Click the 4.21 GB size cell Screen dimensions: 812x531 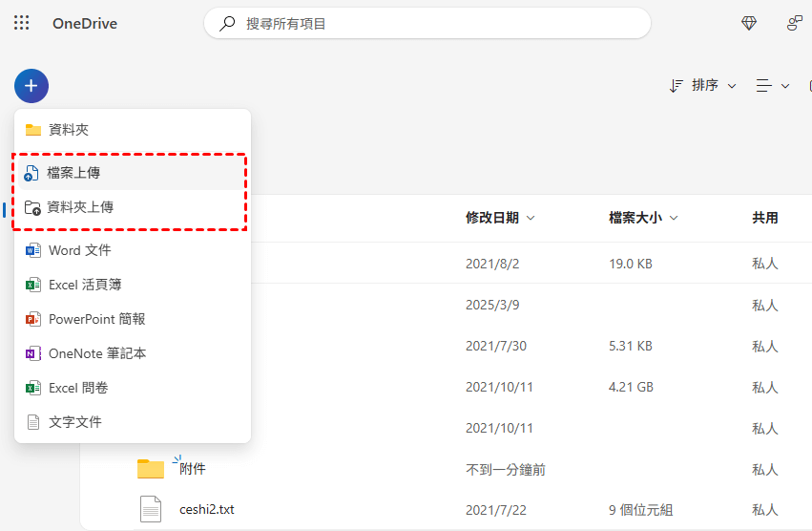[x=632, y=387]
